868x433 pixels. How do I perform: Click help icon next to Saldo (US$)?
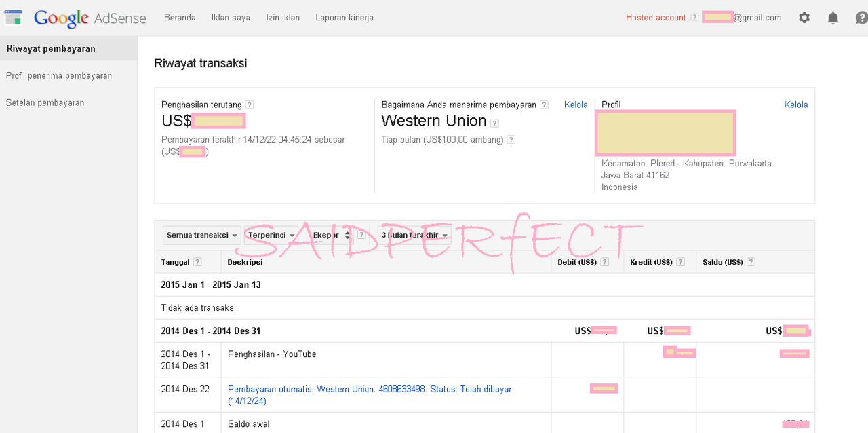click(751, 262)
